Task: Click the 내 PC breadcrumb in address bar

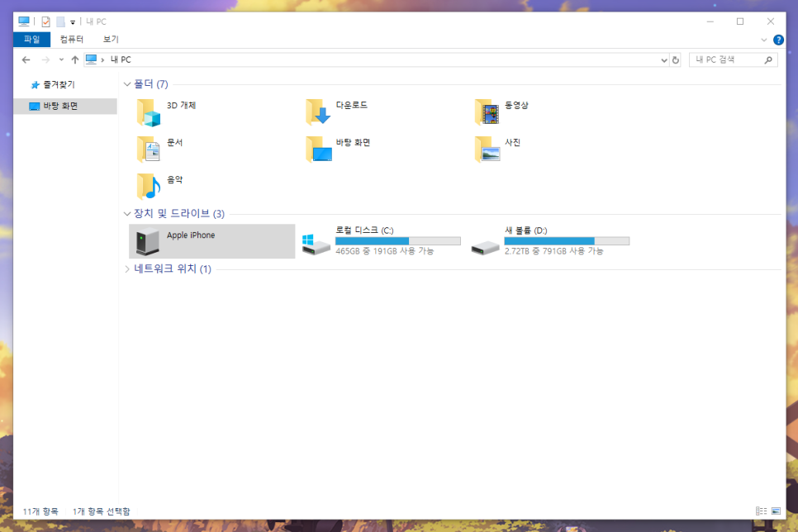Action: coord(121,59)
